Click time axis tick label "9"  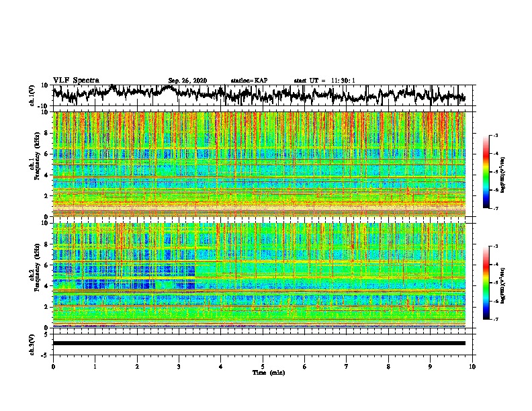click(x=430, y=367)
